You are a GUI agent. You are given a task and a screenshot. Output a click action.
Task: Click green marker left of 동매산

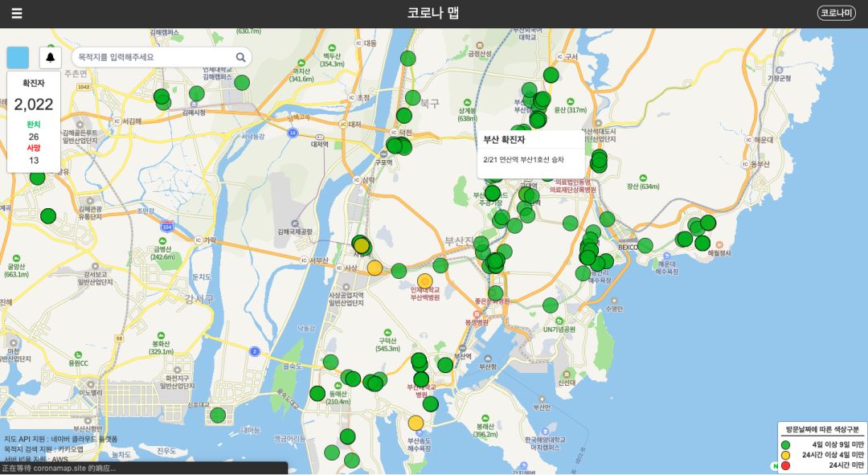[x=317, y=394]
